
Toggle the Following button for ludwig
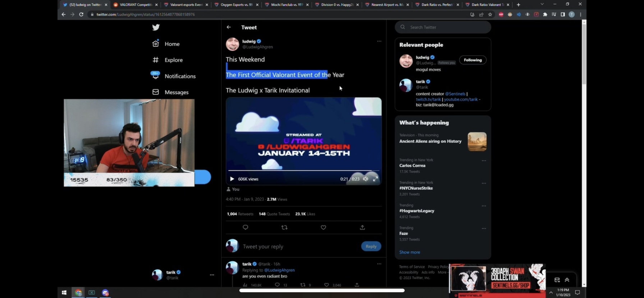[x=473, y=60]
